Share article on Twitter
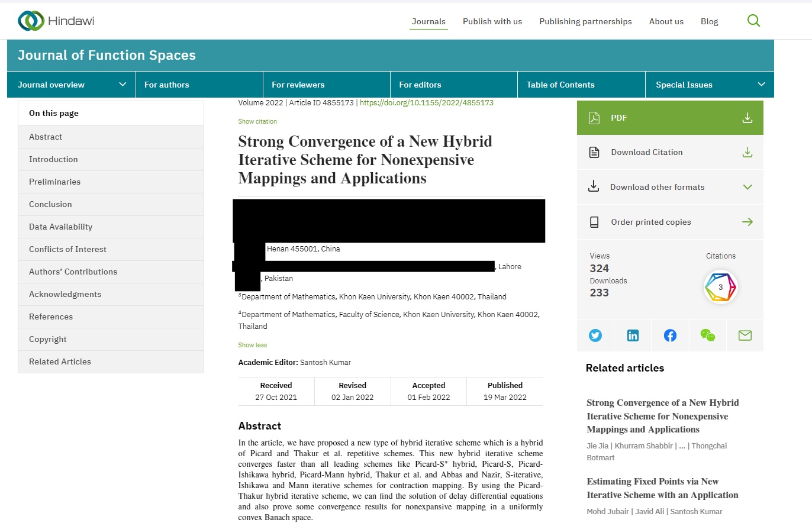Viewport: 812px width, 523px height. [595, 335]
